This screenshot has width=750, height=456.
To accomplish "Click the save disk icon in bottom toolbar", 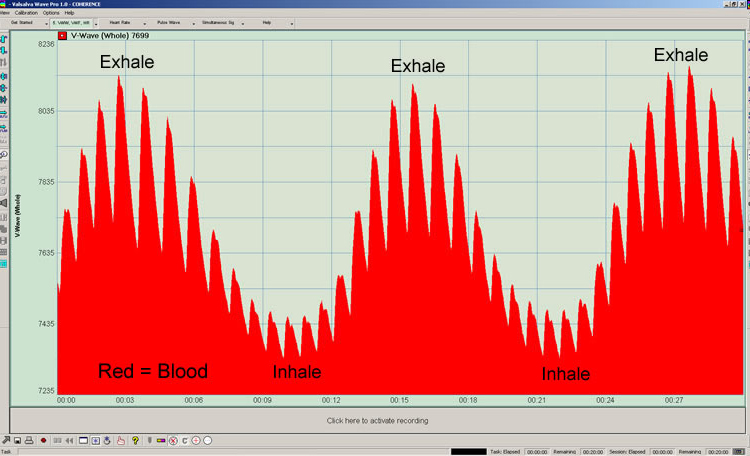I will click(17, 441).
